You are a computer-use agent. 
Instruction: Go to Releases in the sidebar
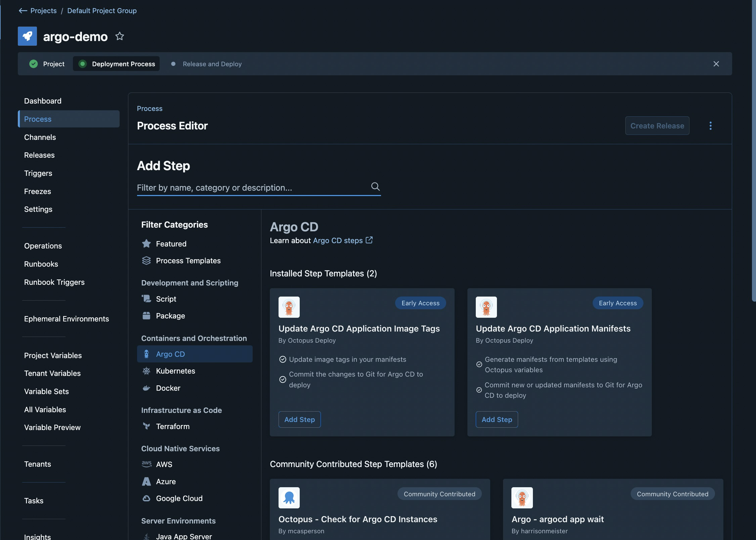[39, 155]
